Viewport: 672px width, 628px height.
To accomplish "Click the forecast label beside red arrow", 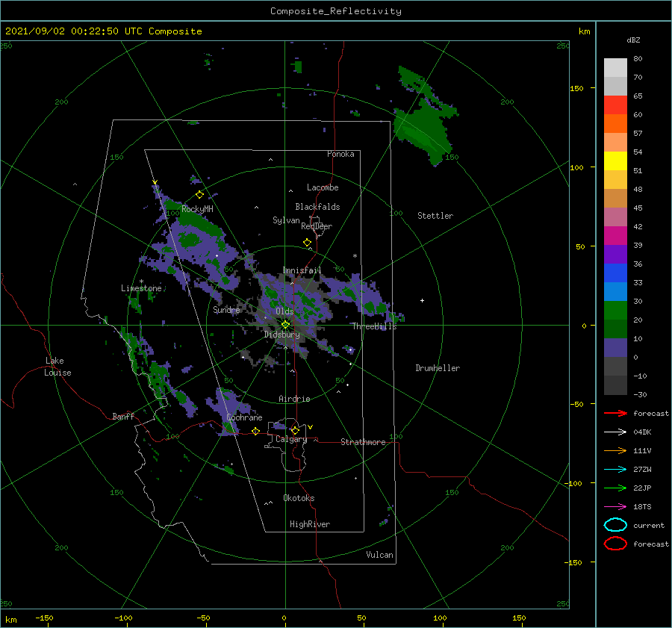I will click(651, 413).
